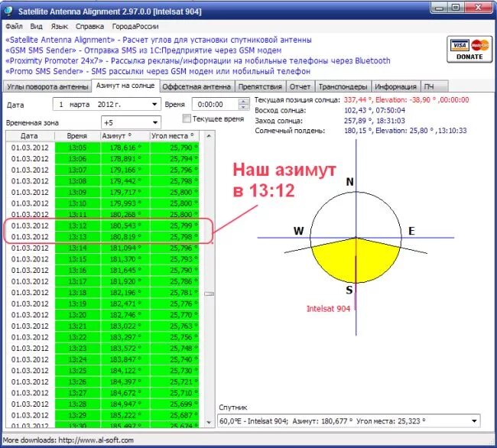This screenshot has width=497, height=448.
Task: Click the table scrollbar thumb
Action: tap(209, 294)
